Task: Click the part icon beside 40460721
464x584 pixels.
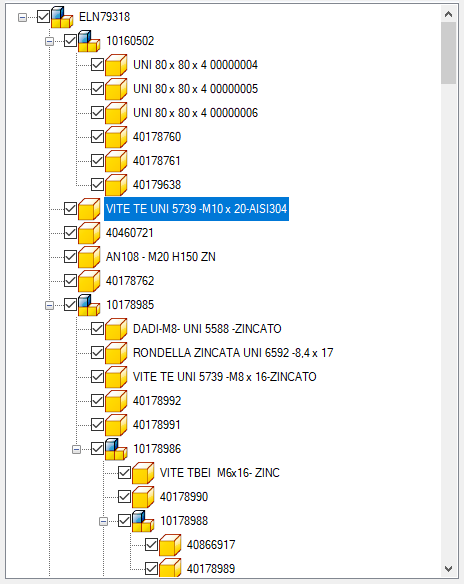Action: click(x=89, y=233)
